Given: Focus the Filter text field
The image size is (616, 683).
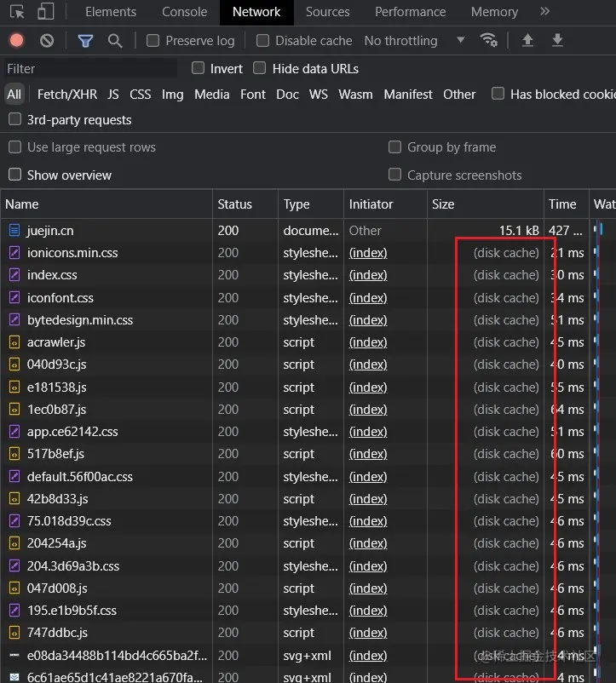Looking at the screenshot, I should [x=90, y=68].
